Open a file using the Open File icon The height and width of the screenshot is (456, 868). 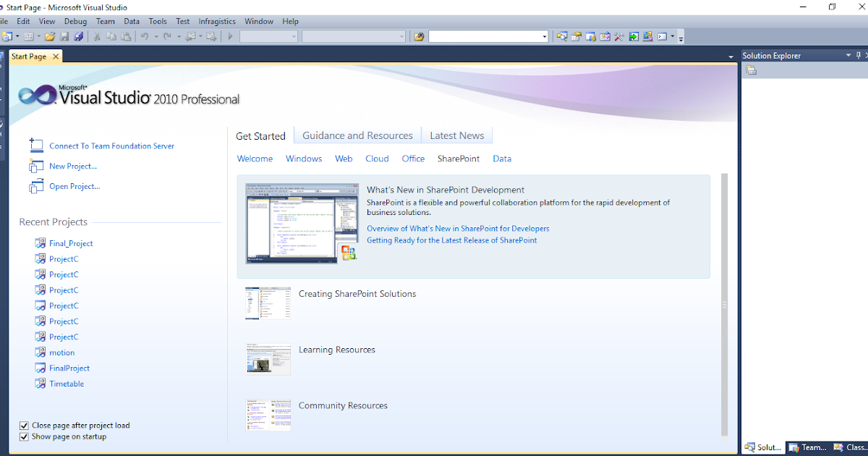click(50, 36)
